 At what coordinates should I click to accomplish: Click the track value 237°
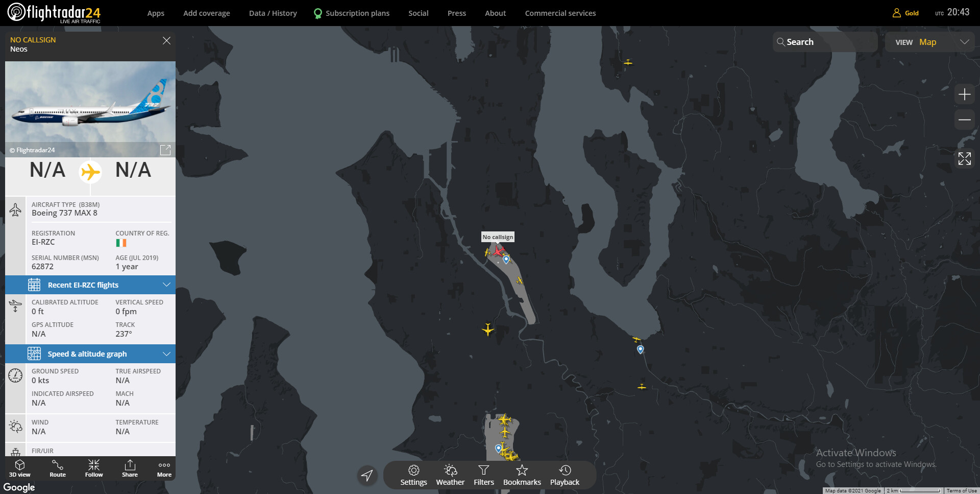124,334
